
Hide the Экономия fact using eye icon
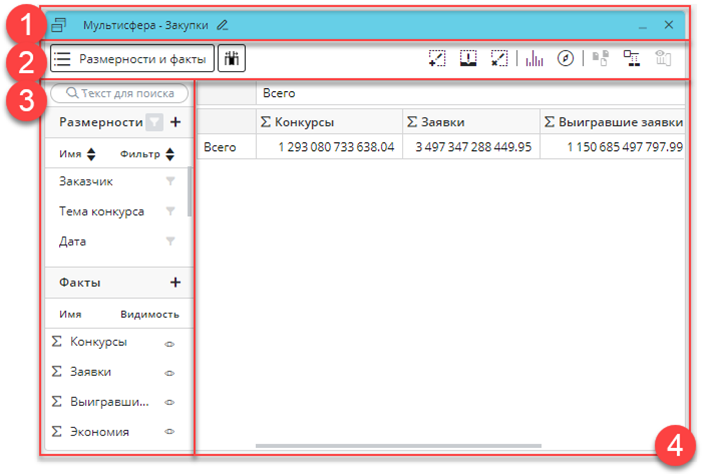[170, 433]
